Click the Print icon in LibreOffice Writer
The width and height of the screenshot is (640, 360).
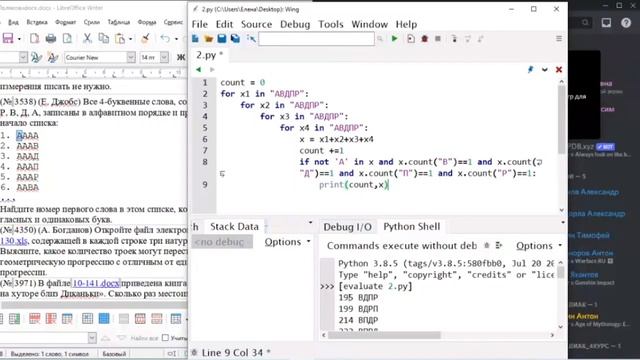point(51,39)
